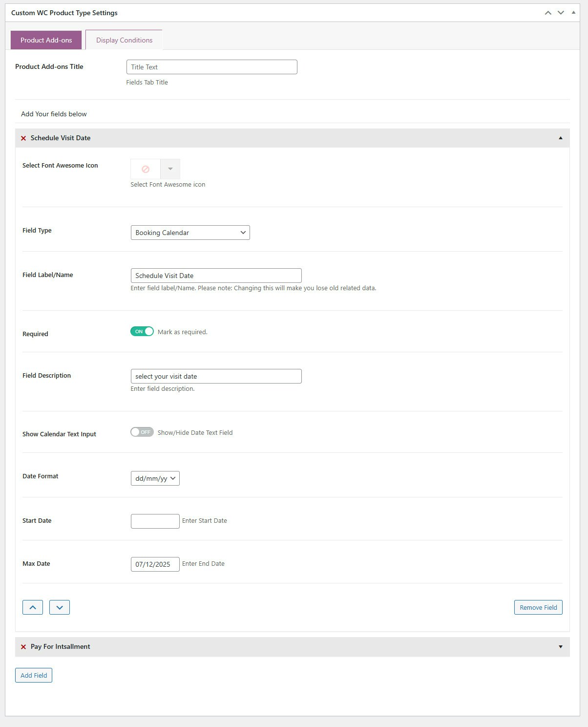Collapse the Schedule Visit Date section
The image size is (588, 727).
pos(561,138)
